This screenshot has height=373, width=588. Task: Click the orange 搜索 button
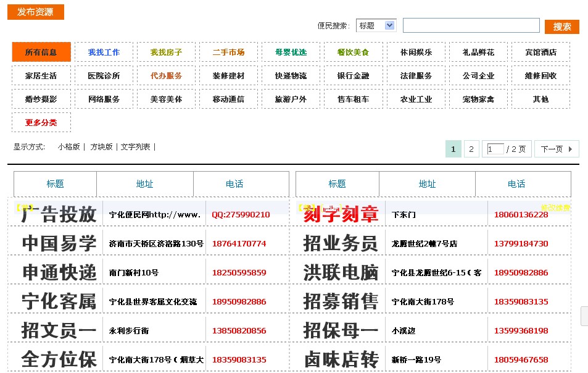coord(561,27)
